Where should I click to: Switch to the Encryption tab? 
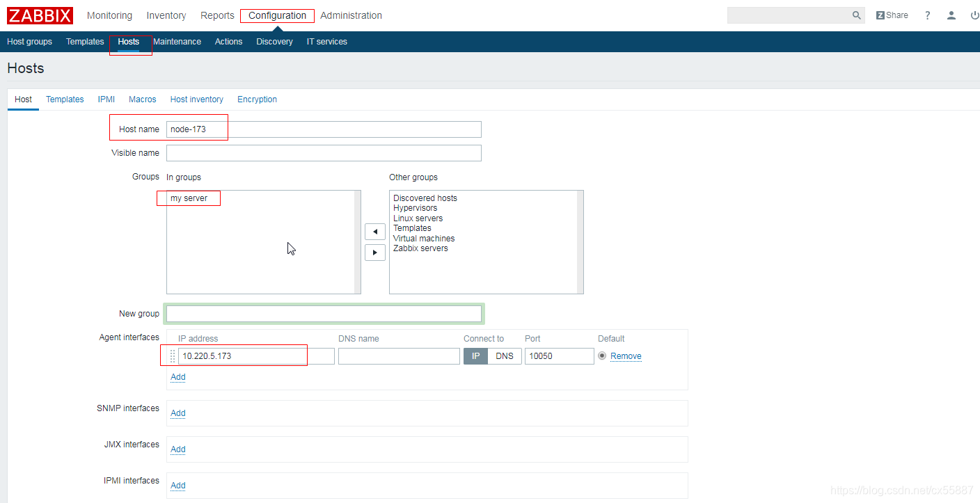click(257, 99)
